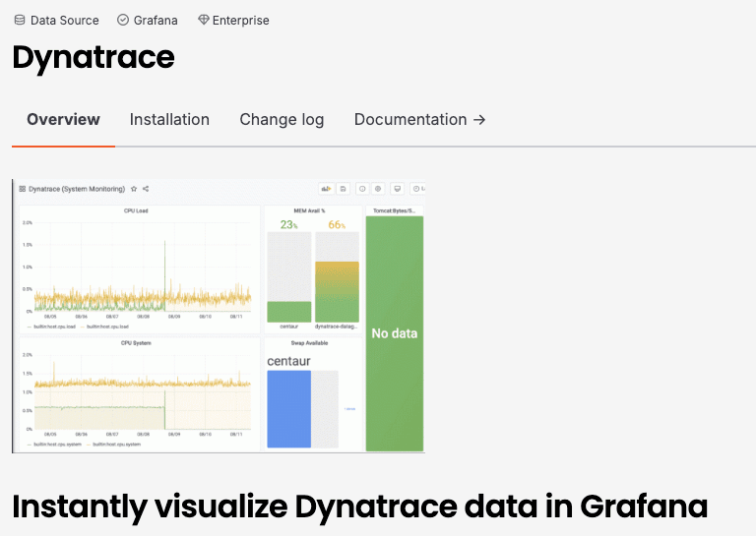The height and width of the screenshot is (536, 756).
Task: Click the Grafana checkmark badge icon
Action: click(123, 20)
